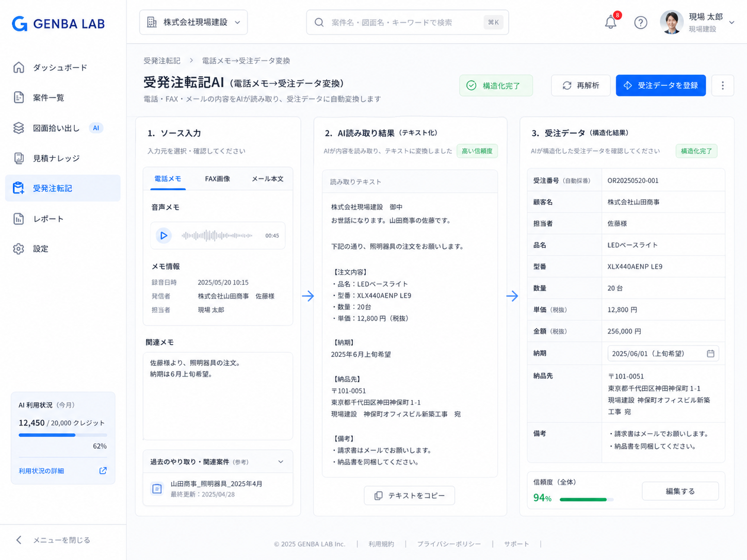
Task: Click the 山田商事 related case file icon
Action: [x=157, y=488]
